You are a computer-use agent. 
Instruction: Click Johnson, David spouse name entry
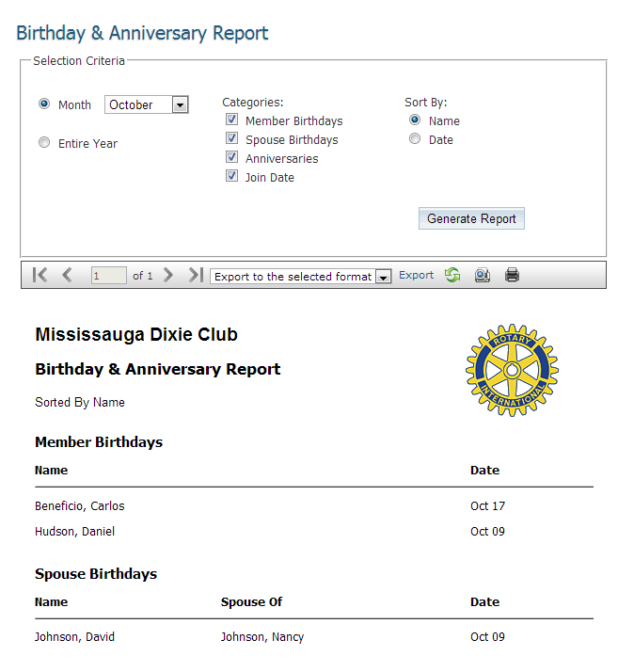(74, 637)
